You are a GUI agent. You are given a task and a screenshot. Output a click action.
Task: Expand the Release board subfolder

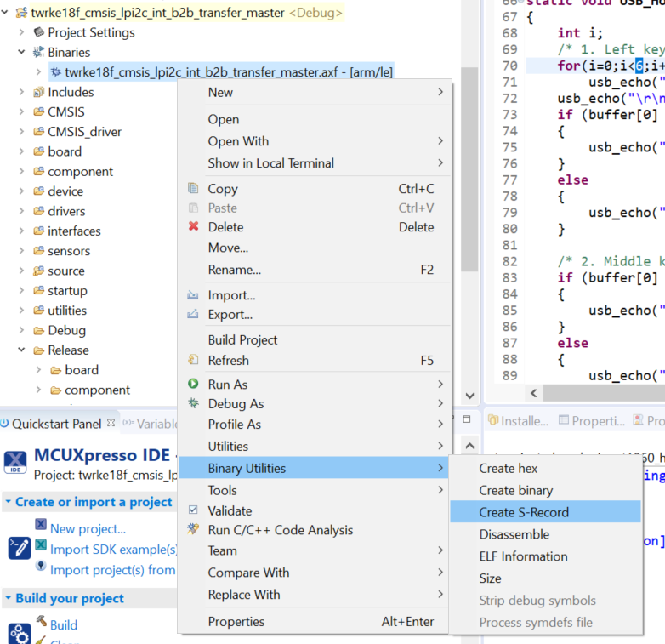point(38,369)
